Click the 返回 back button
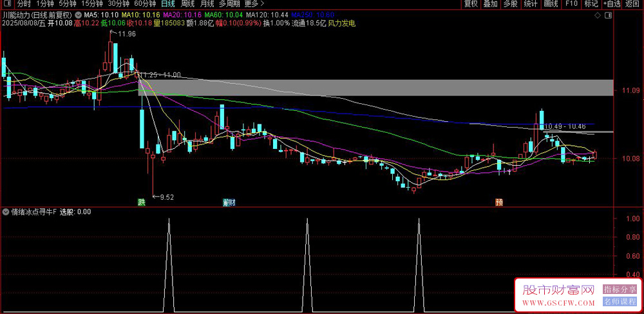The height and width of the screenshot is (314, 644). [x=632, y=4]
